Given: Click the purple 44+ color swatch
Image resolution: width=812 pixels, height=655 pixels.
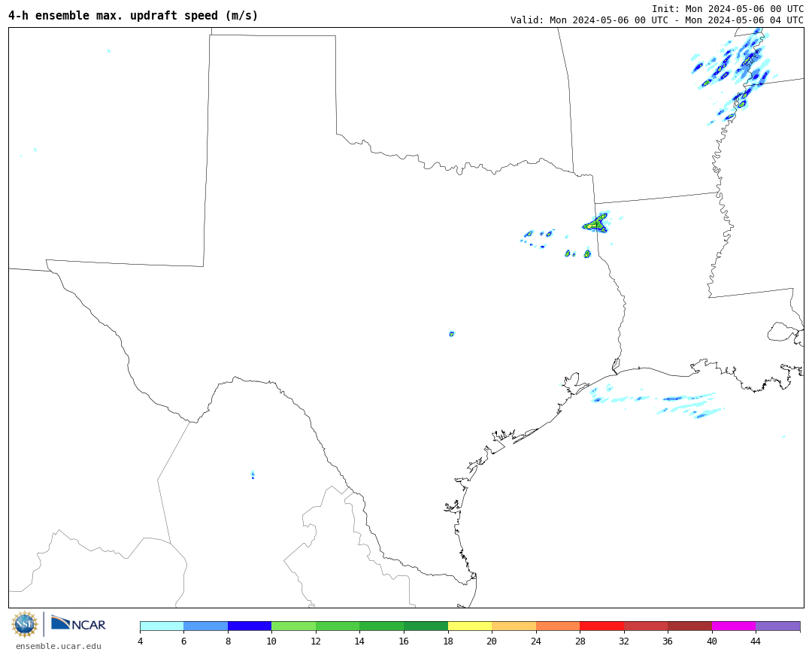Looking at the screenshot, I should 778,626.
